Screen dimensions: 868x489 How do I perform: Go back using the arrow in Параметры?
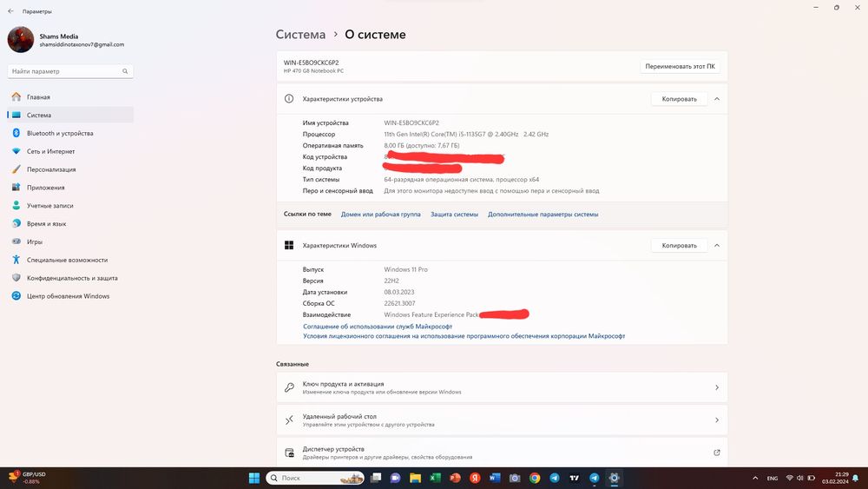click(10, 11)
